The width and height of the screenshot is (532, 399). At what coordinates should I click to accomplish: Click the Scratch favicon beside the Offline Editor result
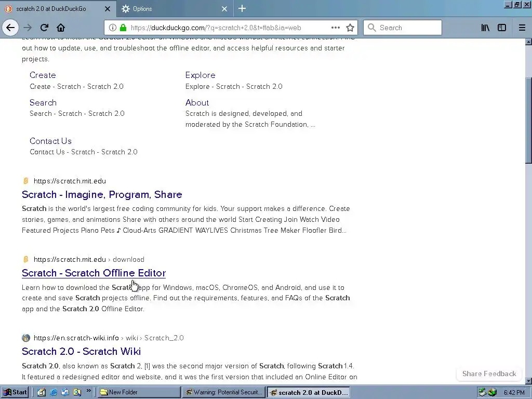click(26, 259)
